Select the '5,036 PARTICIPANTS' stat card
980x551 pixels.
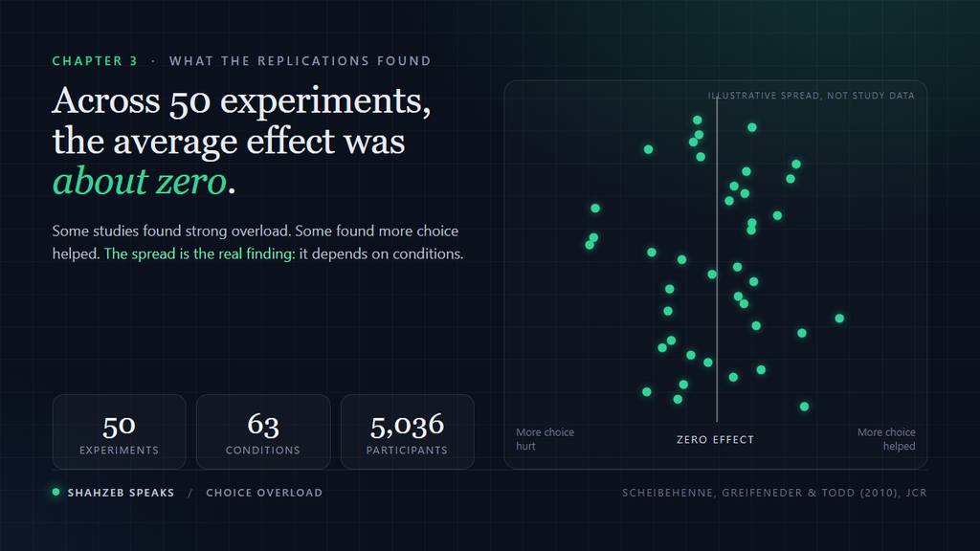point(407,431)
